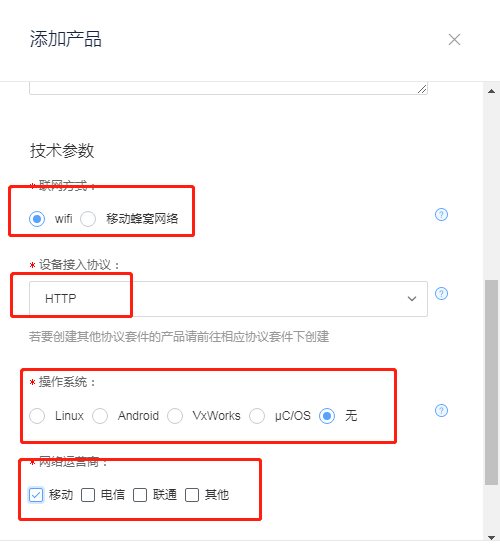Click the scrollbar down arrow

pyautogui.click(x=491, y=537)
